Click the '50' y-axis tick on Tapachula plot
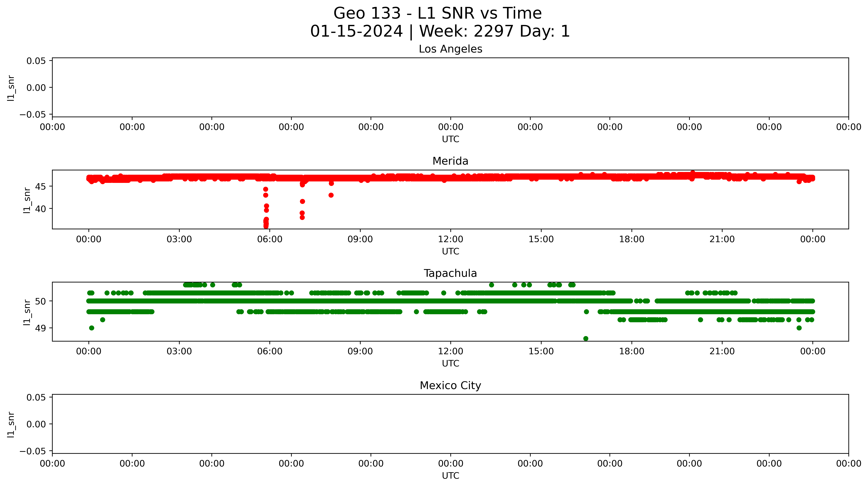Screen dimensions: 868x487 pyautogui.click(x=40, y=301)
